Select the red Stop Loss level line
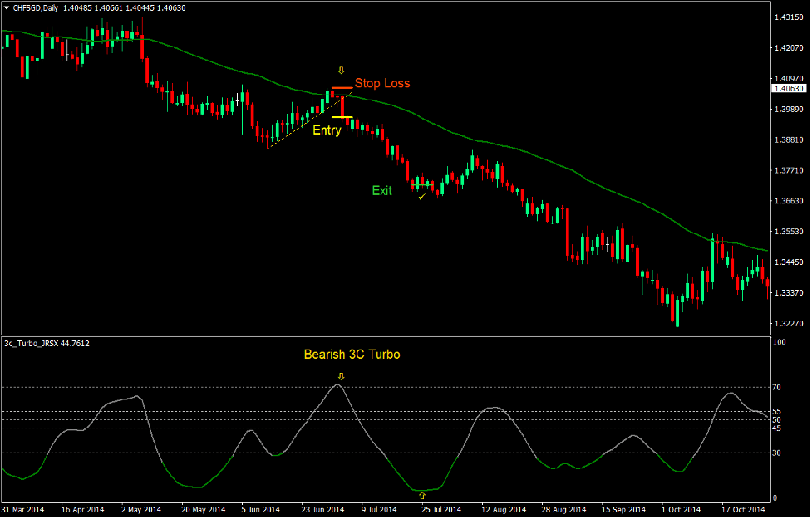The image size is (812, 519). [342, 86]
